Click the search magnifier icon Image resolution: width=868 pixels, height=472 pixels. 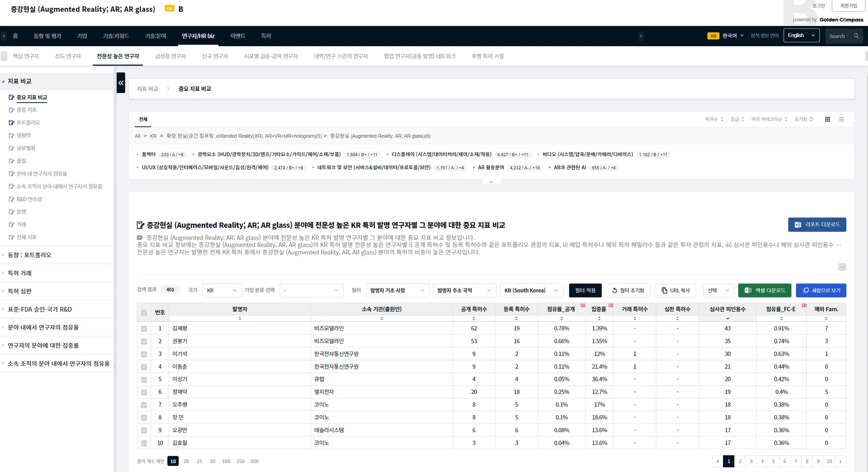(856, 36)
